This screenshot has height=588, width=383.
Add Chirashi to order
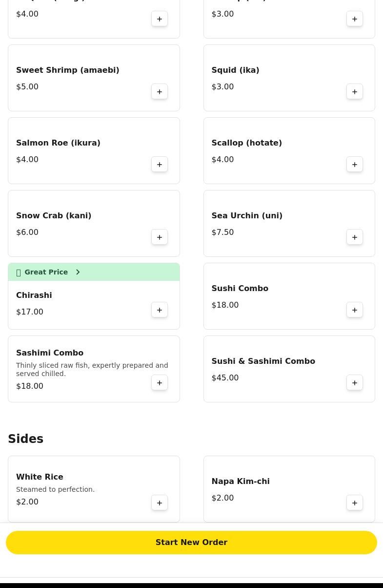click(160, 310)
